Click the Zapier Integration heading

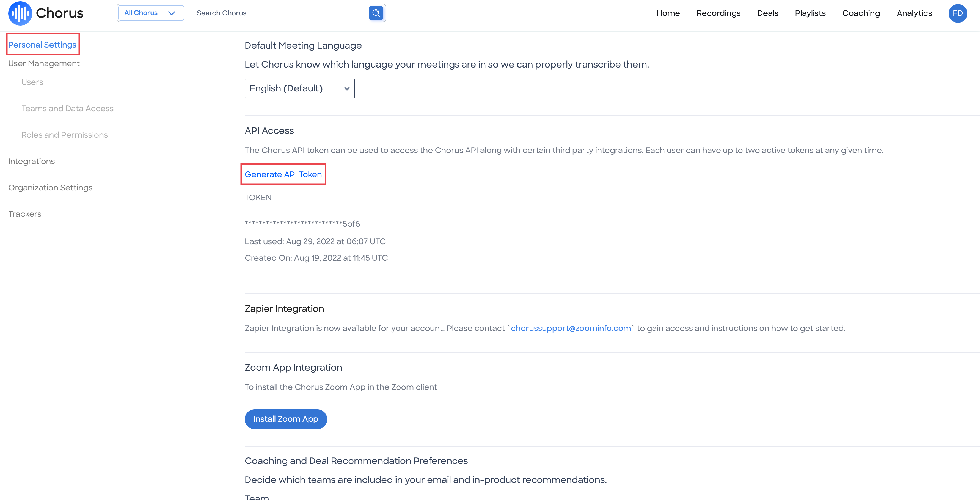(284, 309)
